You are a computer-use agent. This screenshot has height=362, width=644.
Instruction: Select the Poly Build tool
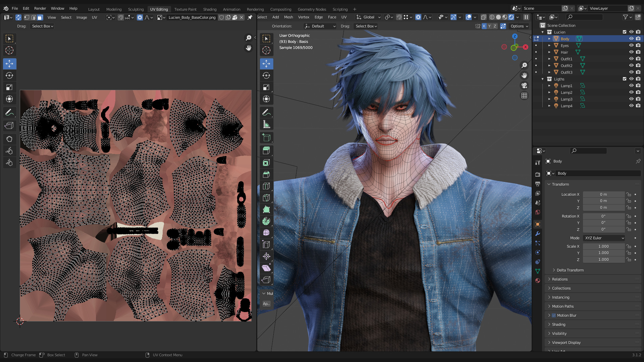coord(266,209)
